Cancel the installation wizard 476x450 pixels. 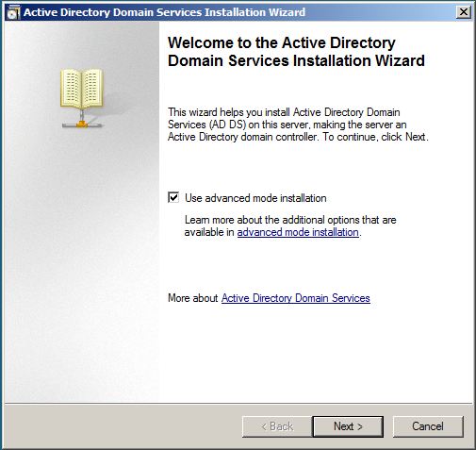[428, 426]
